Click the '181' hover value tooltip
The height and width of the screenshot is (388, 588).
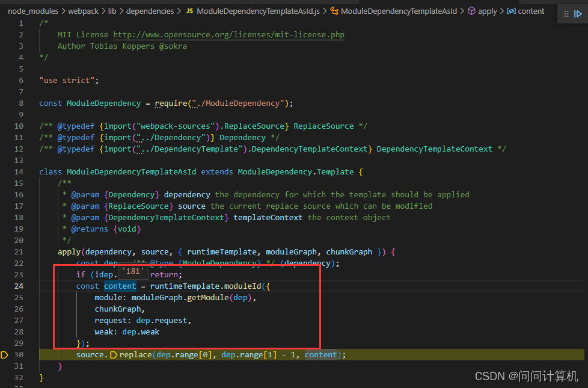point(133,271)
